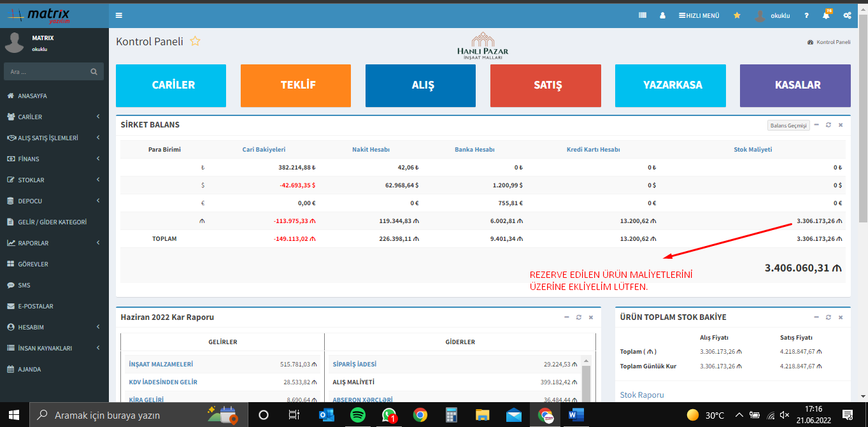
Task: Expand the STOKLAR sidebar section
Action: tap(54, 180)
